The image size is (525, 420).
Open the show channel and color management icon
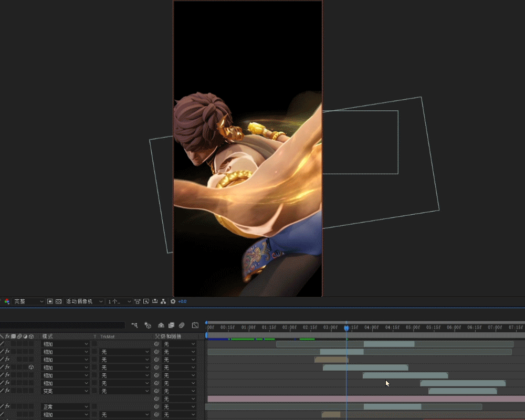[x=7, y=301]
